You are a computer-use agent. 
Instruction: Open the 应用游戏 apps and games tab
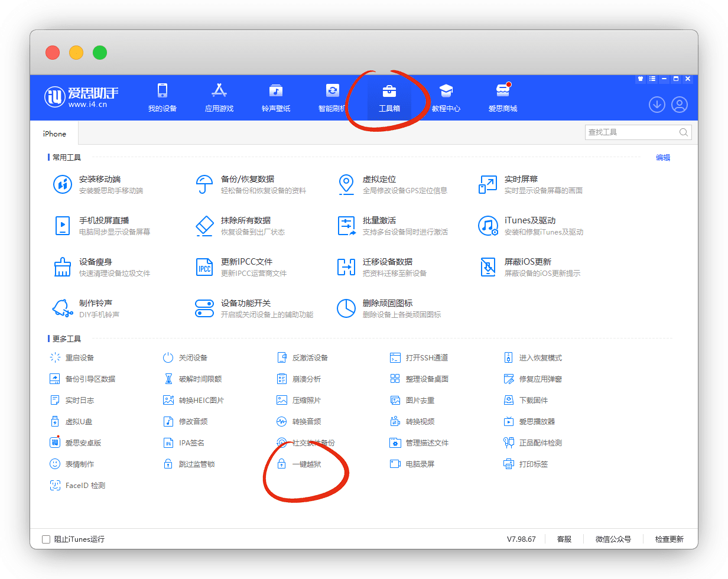pyautogui.click(x=219, y=97)
